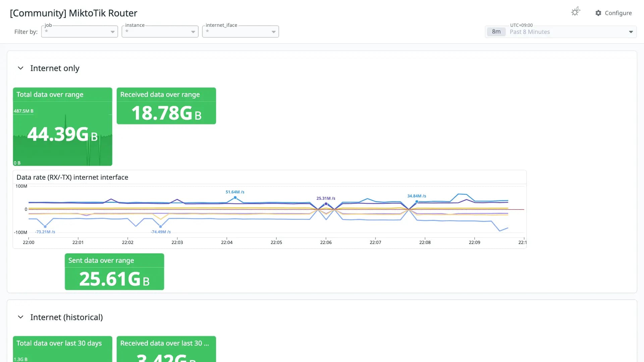Viewport: 644px width, 362px height.
Task: Open the Past 8 Minutes time range dropdown
Action: point(561,32)
